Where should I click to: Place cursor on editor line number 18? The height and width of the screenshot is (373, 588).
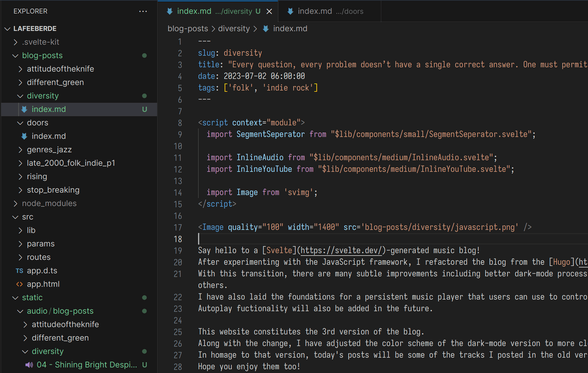178,239
